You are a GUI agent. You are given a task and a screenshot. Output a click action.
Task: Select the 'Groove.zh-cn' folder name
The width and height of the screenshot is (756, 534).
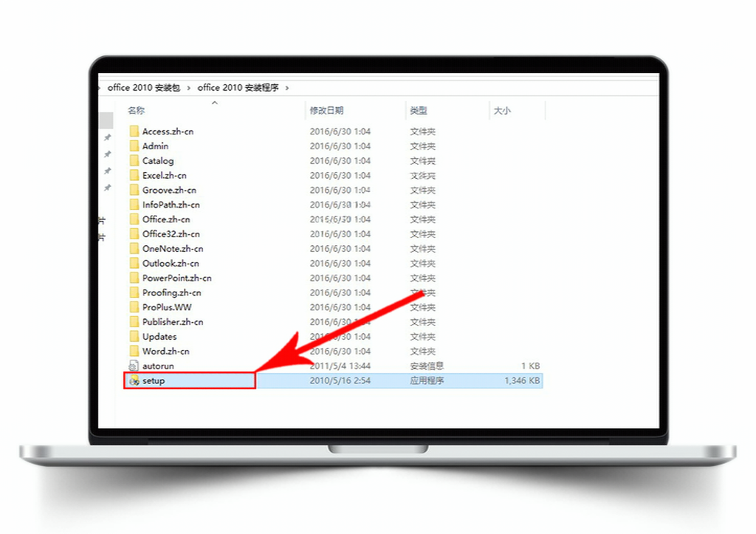pyautogui.click(x=169, y=190)
